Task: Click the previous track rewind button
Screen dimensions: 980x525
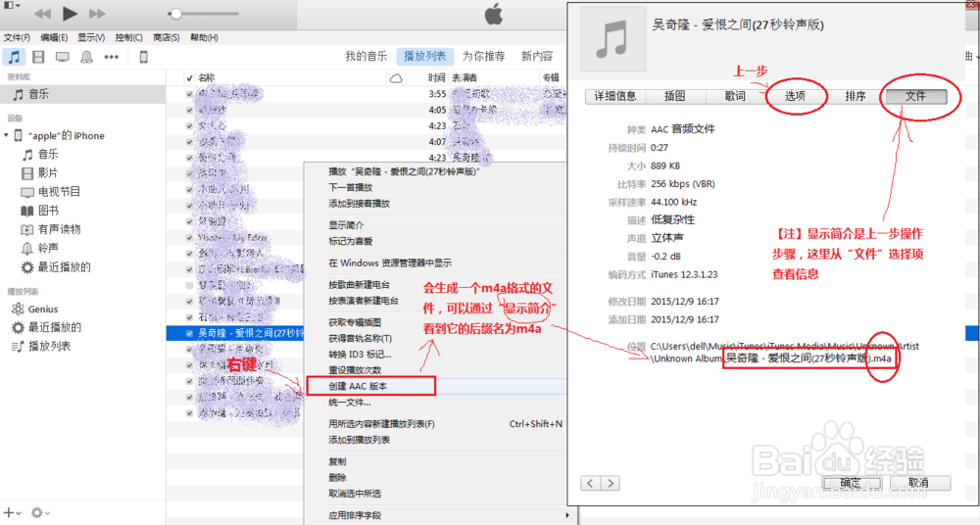Action: (x=42, y=14)
